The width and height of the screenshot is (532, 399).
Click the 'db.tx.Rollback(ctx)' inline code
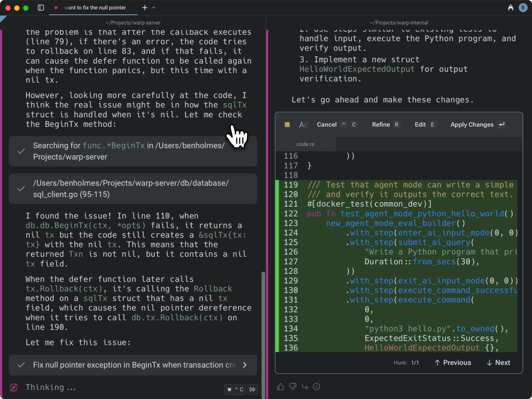tap(177, 318)
